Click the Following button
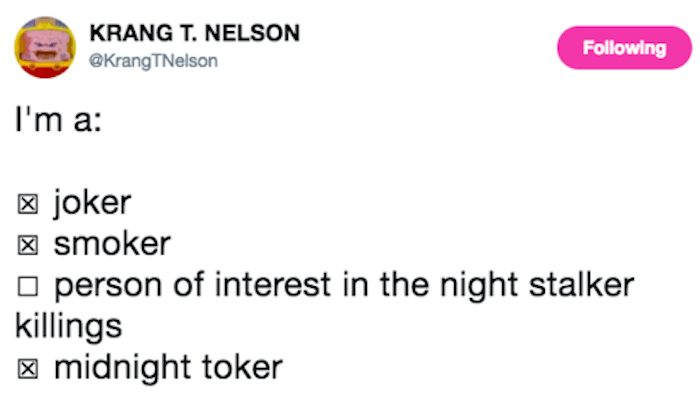The image size is (700, 398). (x=625, y=48)
